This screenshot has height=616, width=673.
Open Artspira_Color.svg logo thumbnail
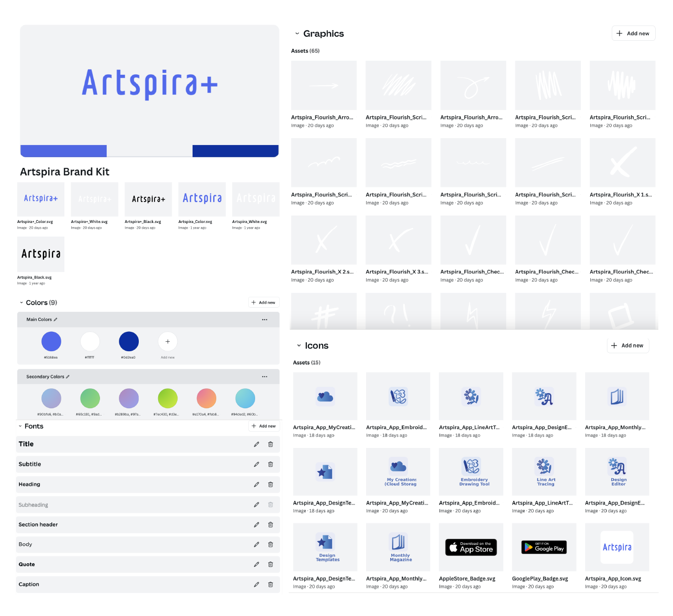click(x=202, y=199)
